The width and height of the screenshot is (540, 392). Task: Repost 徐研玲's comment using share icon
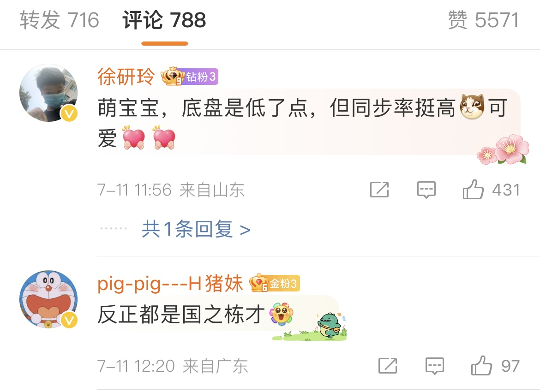(379, 189)
